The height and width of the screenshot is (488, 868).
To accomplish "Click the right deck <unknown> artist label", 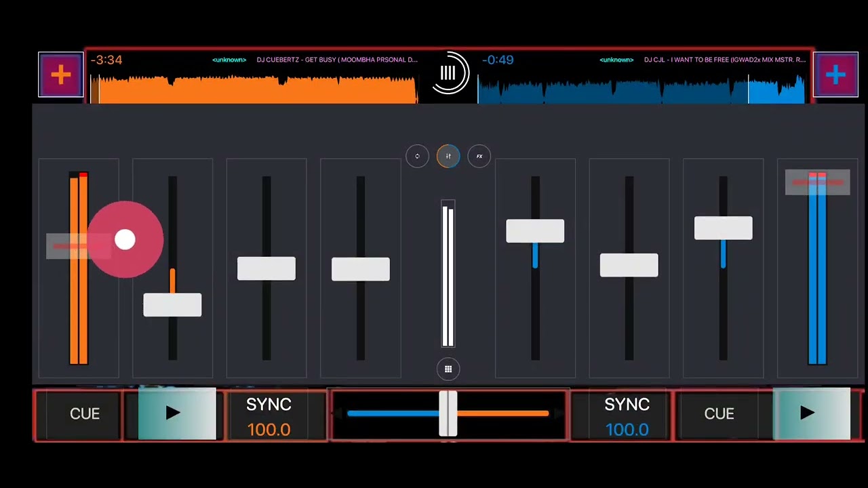I will tap(616, 60).
